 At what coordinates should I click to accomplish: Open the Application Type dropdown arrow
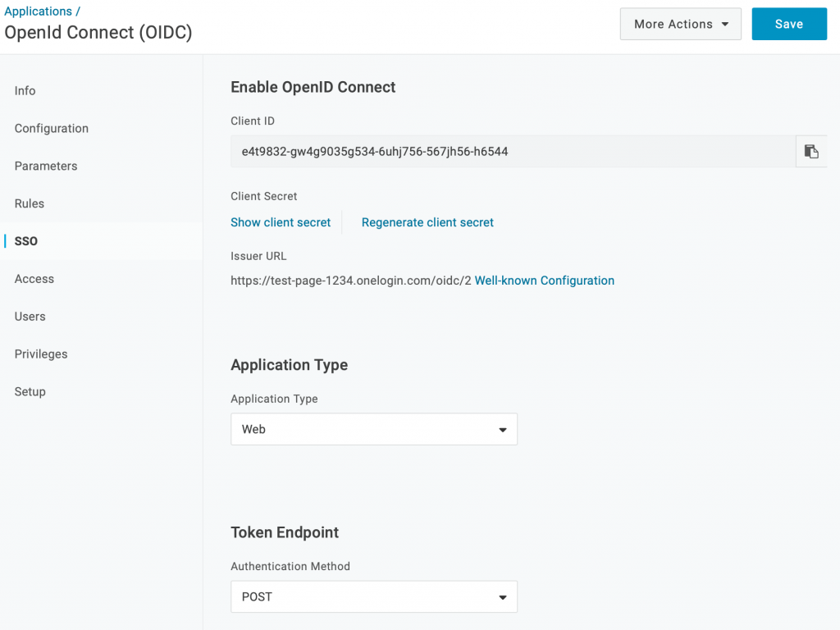coord(503,429)
